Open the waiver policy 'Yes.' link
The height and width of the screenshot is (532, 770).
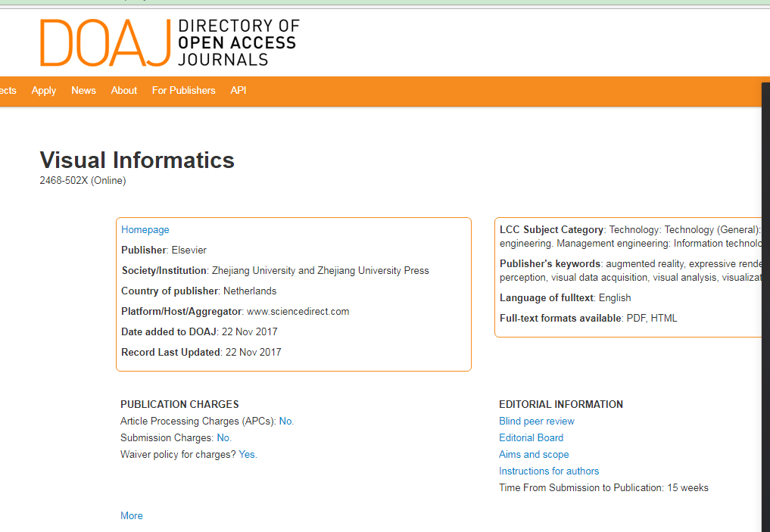[x=248, y=455]
